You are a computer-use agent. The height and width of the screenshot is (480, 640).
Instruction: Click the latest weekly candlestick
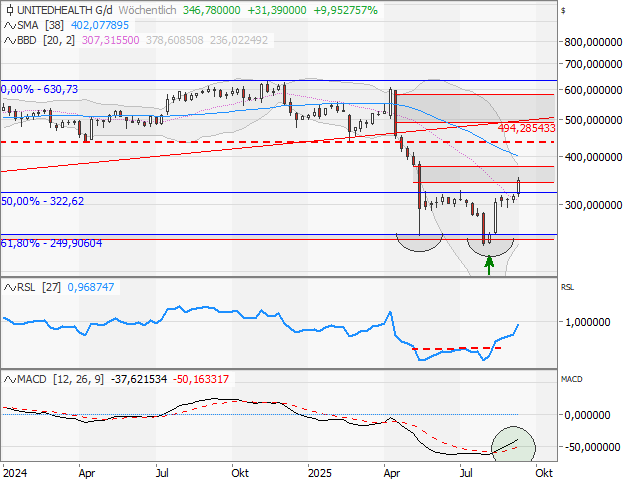pos(518,187)
